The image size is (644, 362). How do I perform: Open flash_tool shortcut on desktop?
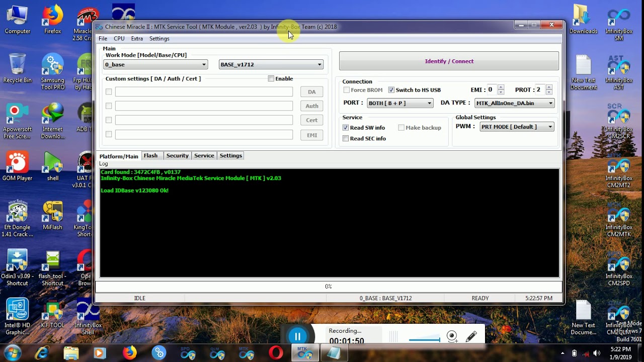pyautogui.click(x=52, y=268)
